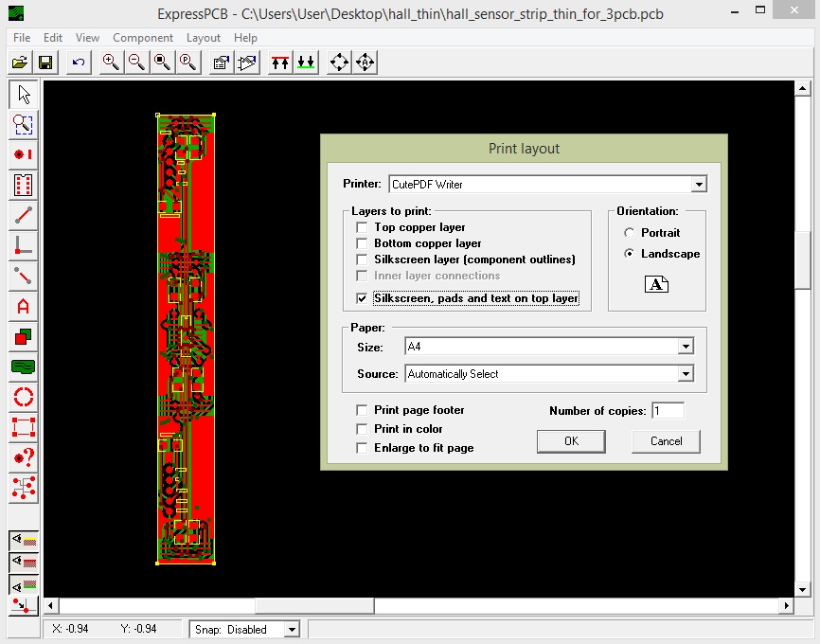Activate the highlight net connections tool
The height and width of the screenshot is (644, 820).
23,488
